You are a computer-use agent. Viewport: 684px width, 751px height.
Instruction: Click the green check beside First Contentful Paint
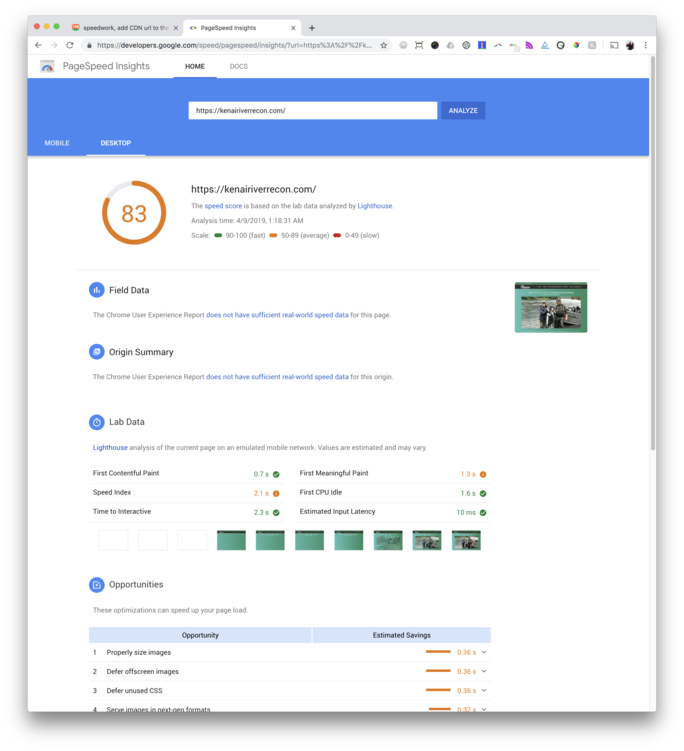tap(276, 474)
